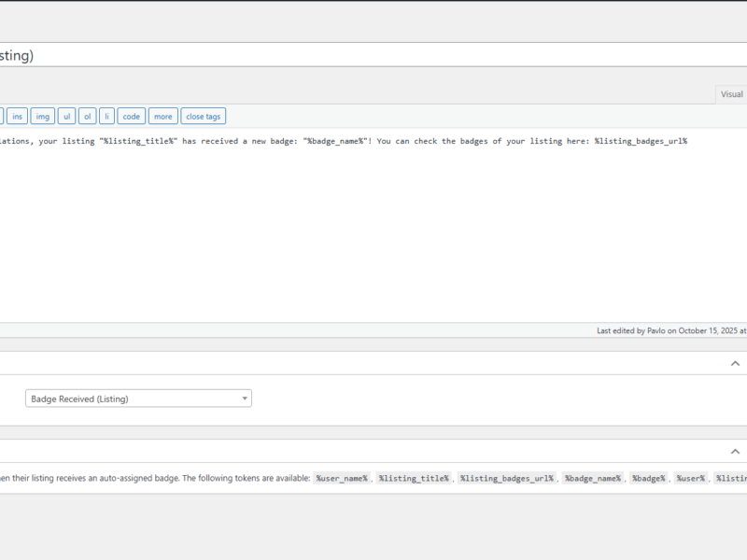Click the "ol" ordered list button
The height and width of the screenshot is (560, 747).
point(87,116)
